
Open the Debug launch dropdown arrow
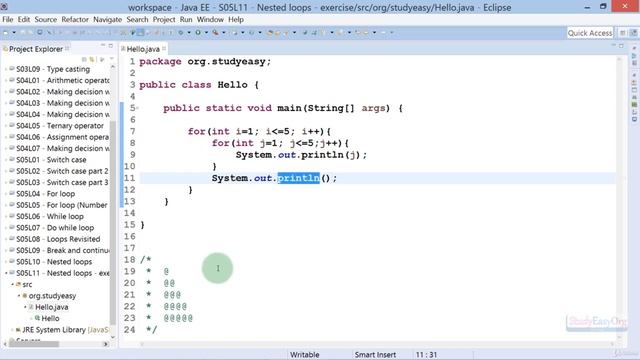click(189, 33)
